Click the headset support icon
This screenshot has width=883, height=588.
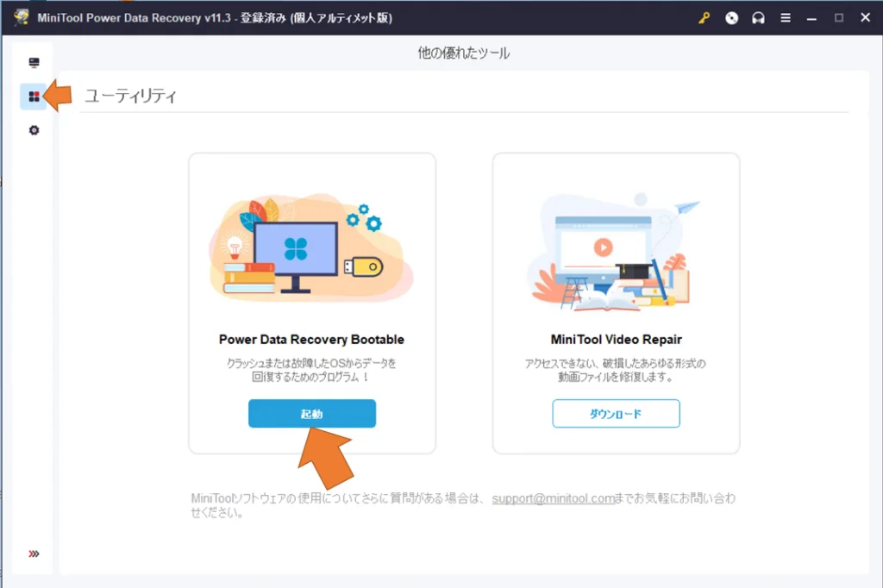pyautogui.click(x=758, y=17)
